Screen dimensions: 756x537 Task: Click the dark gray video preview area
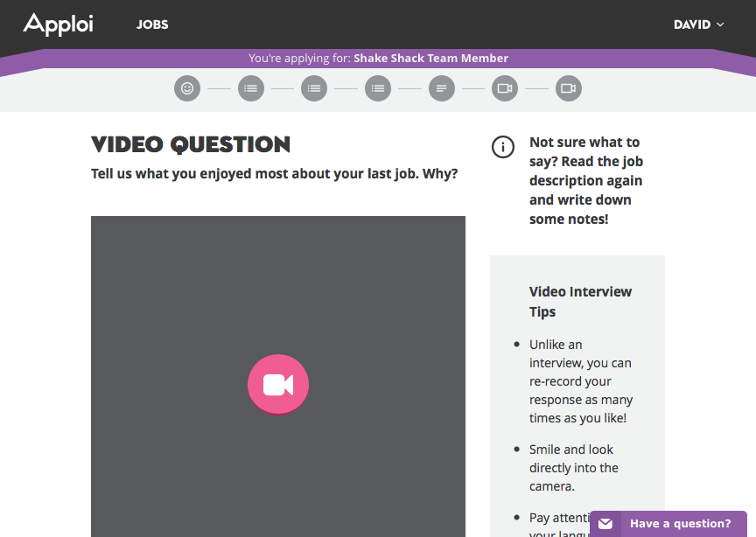tap(175, 289)
